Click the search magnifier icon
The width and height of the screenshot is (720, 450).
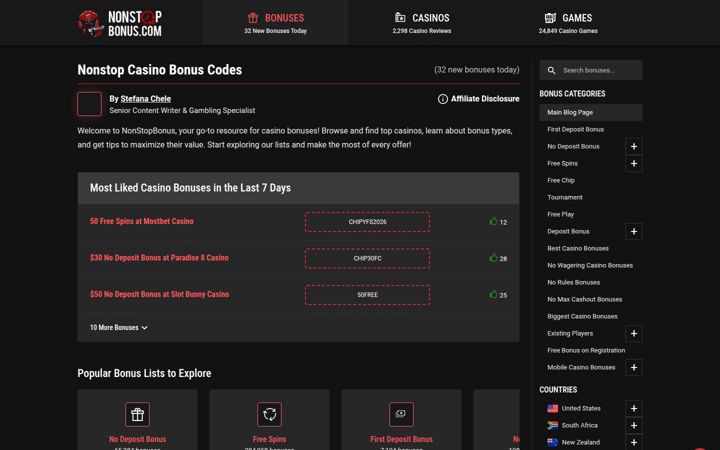tap(551, 70)
